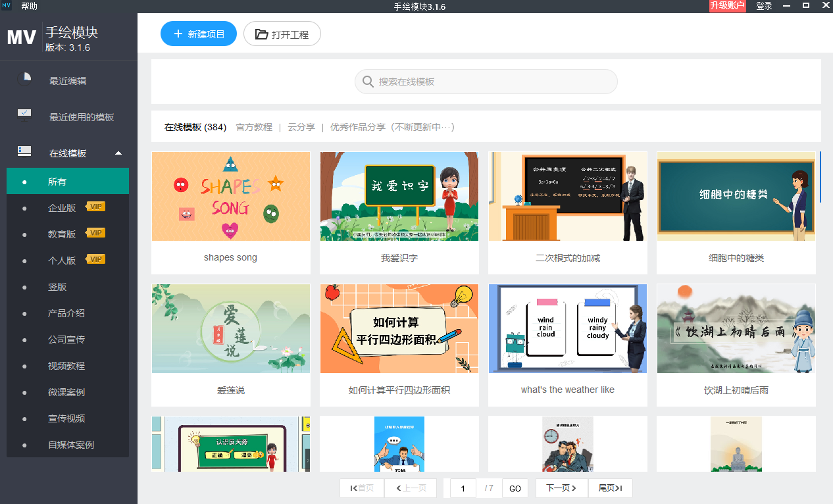
Task: Click the 首页 first-page button
Action: pos(362,488)
